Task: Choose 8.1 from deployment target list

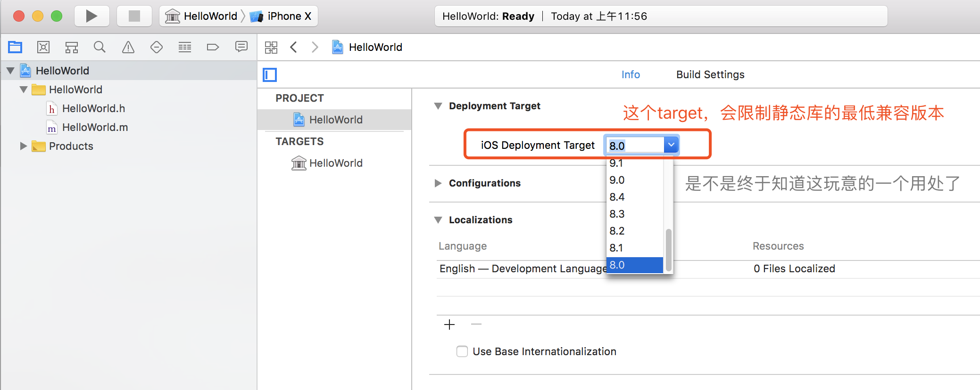Action: tap(635, 248)
